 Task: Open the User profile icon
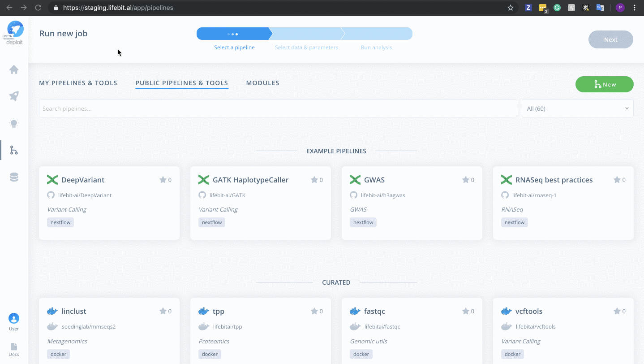click(x=14, y=319)
